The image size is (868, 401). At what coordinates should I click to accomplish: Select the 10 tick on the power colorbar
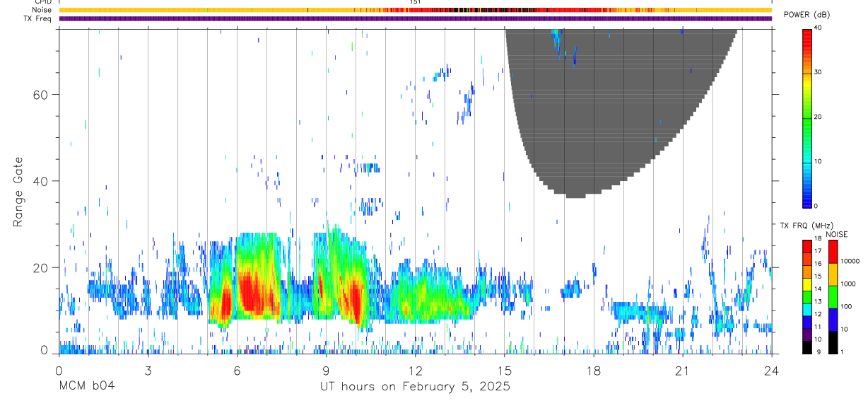817,161
